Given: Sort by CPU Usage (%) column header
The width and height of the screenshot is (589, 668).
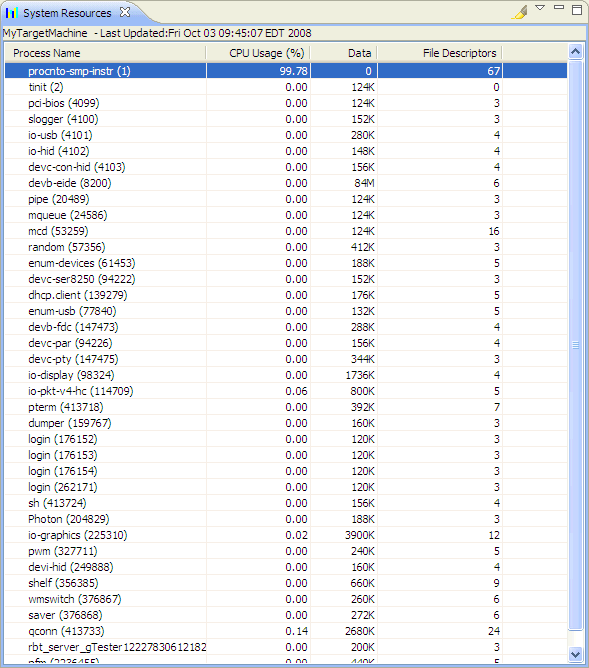Looking at the screenshot, I should (x=259, y=53).
